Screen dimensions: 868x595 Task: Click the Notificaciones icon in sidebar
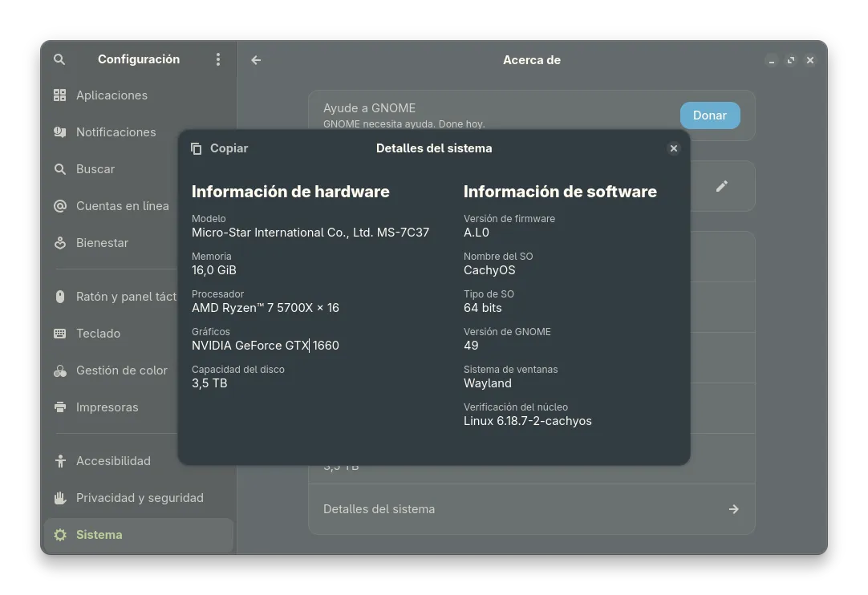[60, 132]
